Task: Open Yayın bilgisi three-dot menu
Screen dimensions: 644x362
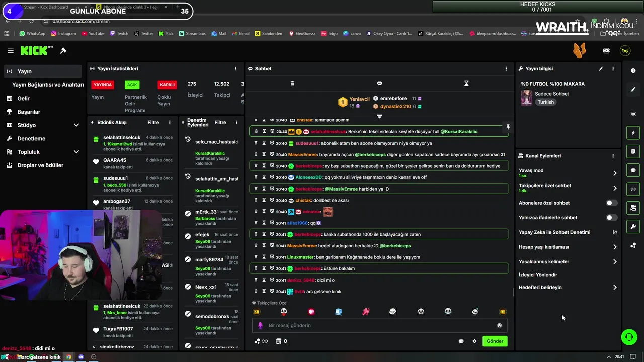Action: pyautogui.click(x=613, y=69)
